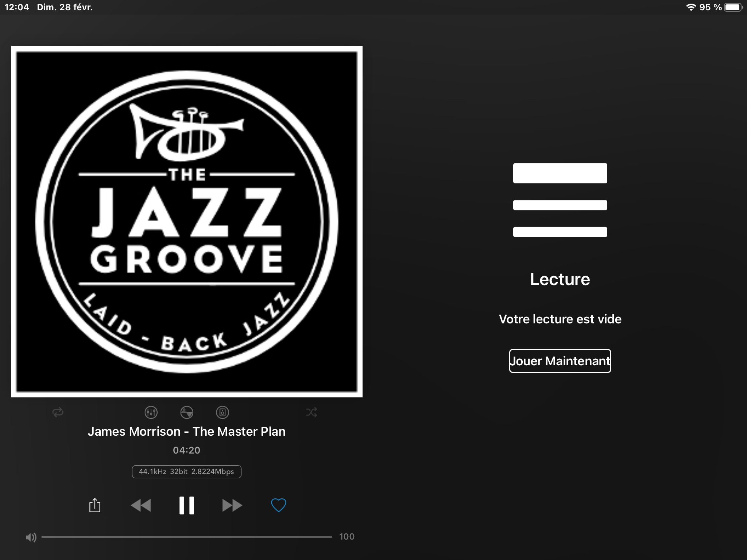Toggle the blue heart favorite

coord(278,505)
